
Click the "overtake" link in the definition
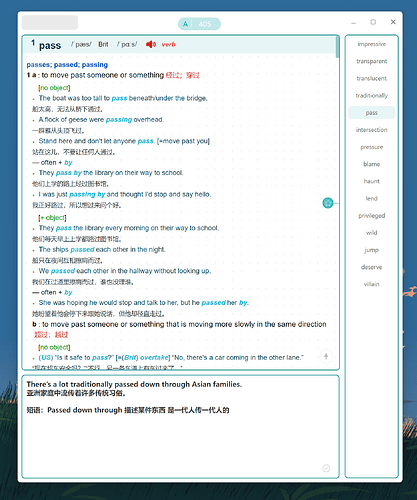154,358
